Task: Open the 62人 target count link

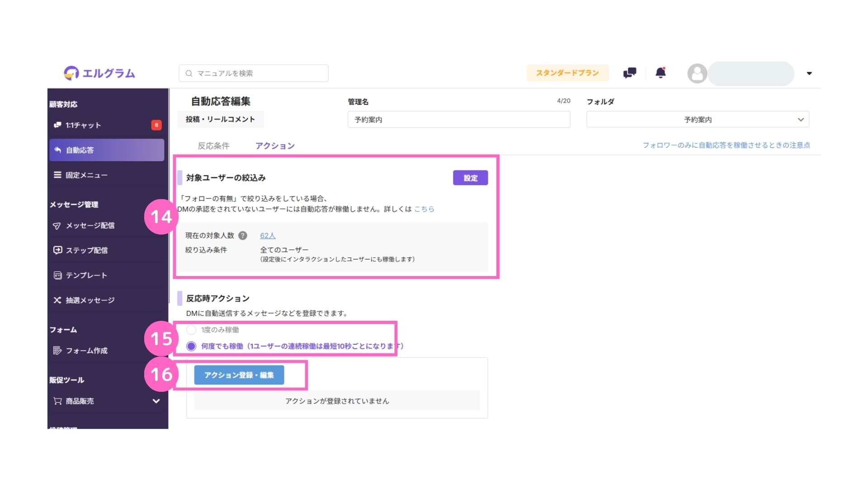Action: tap(268, 235)
